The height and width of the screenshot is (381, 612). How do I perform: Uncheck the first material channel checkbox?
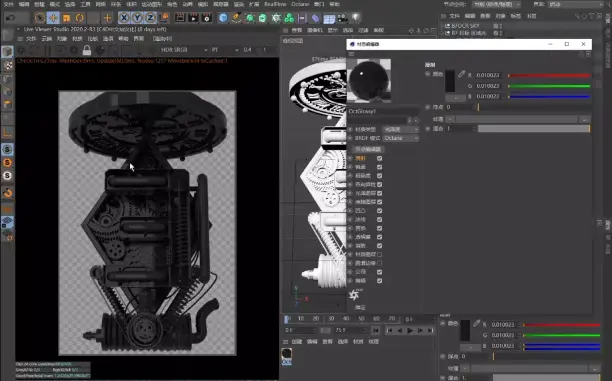379,158
